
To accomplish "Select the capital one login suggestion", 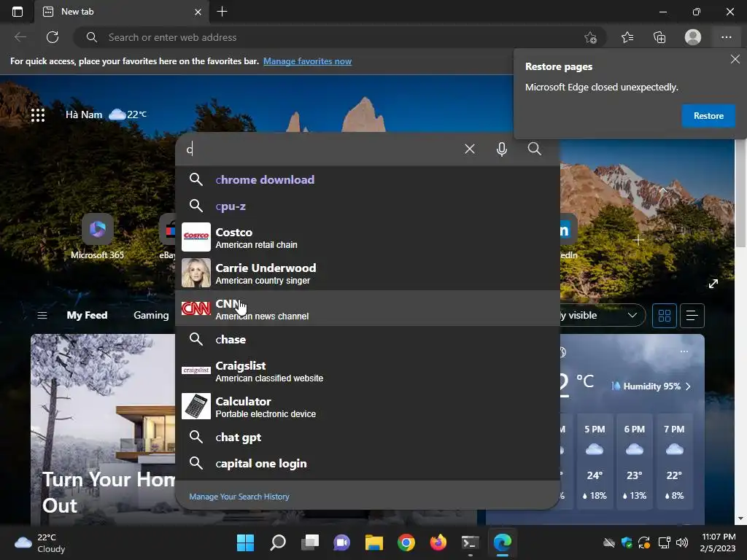I will [x=368, y=463].
